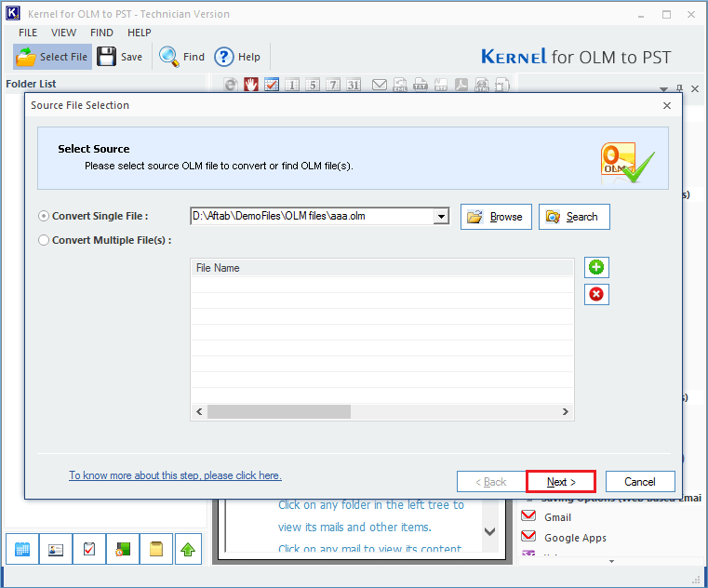
Task: Click the File Name column header
Action: 382,268
